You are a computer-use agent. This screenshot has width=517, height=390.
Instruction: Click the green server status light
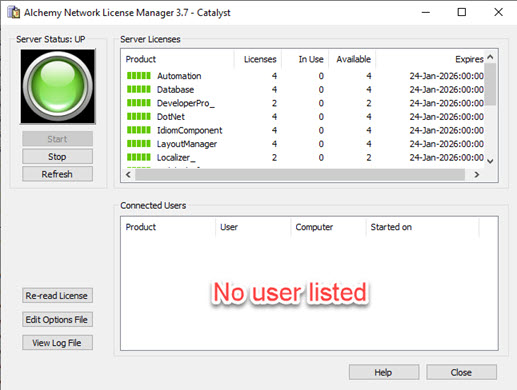(x=58, y=87)
